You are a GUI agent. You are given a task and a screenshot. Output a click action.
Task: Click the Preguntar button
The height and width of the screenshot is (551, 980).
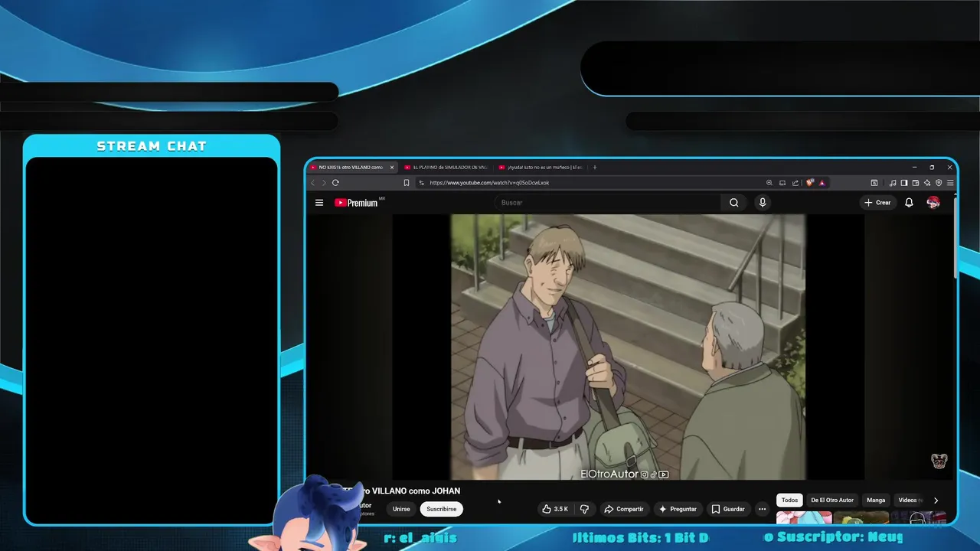tap(678, 509)
